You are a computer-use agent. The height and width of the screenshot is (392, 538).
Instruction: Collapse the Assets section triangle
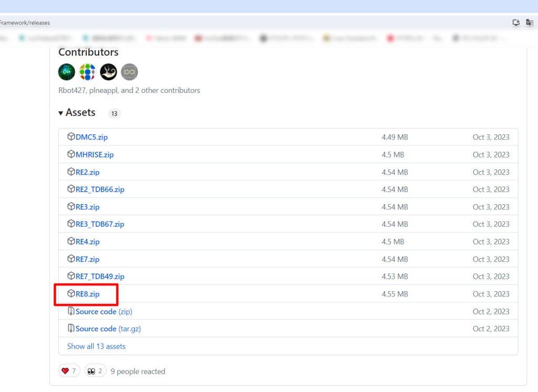pos(61,113)
